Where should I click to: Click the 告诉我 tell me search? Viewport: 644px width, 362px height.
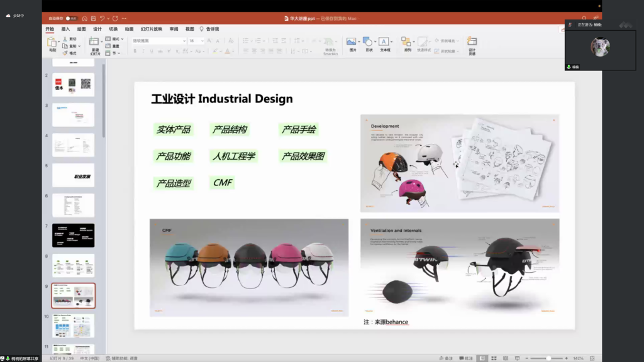[209, 29]
